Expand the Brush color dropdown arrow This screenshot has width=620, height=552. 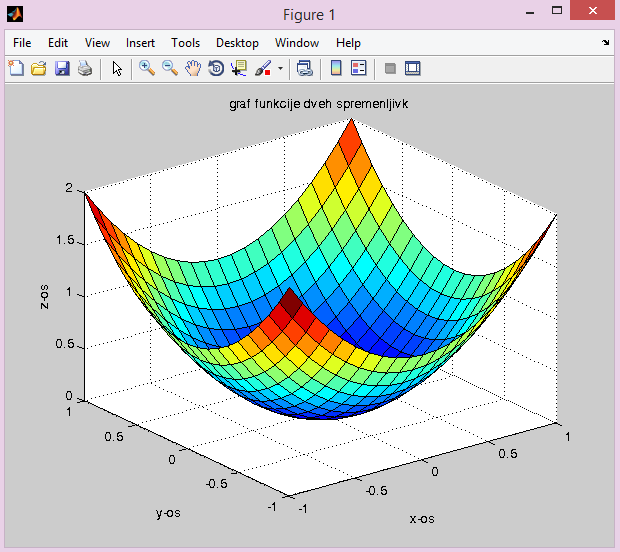click(x=281, y=70)
